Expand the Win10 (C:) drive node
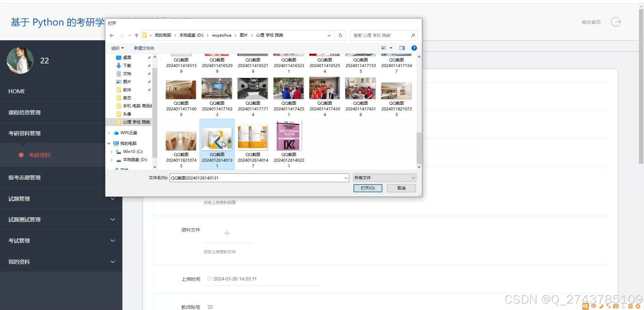644x310 pixels. pyautogui.click(x=111, y=152)
